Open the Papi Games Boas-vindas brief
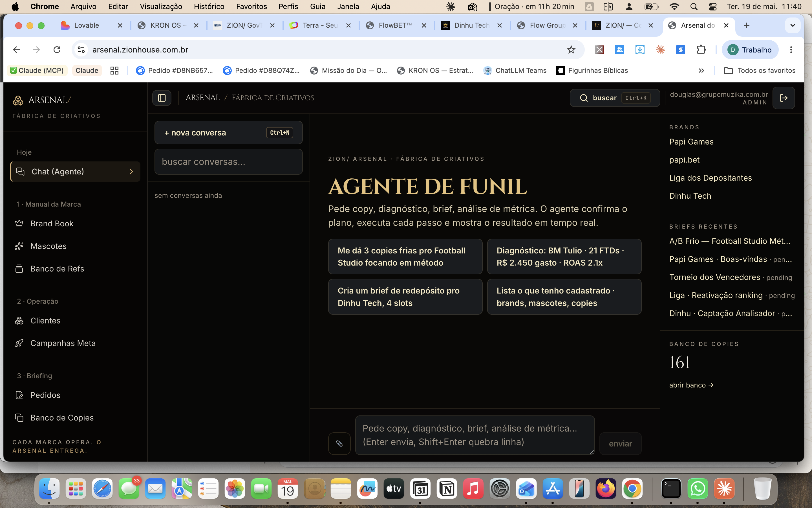Viewport: 812px width, 508px height. click(731, 259)
